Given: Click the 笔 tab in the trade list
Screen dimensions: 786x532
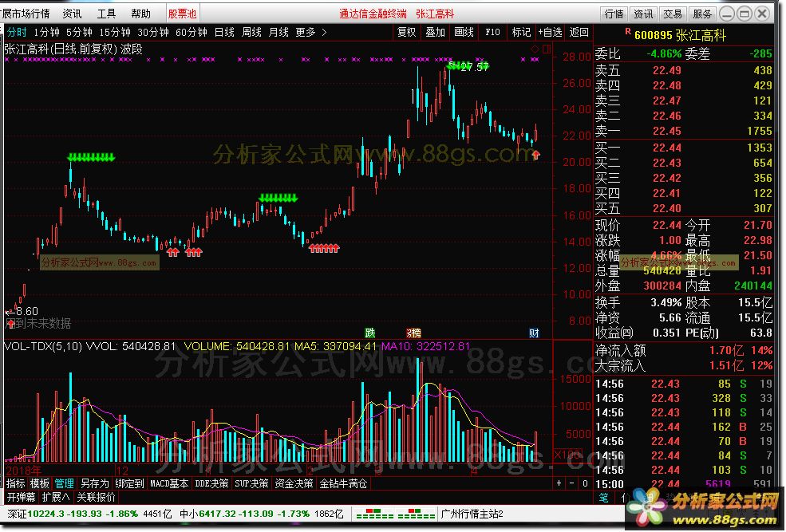Looking at the screenshot, I should [x=603, y=497].
